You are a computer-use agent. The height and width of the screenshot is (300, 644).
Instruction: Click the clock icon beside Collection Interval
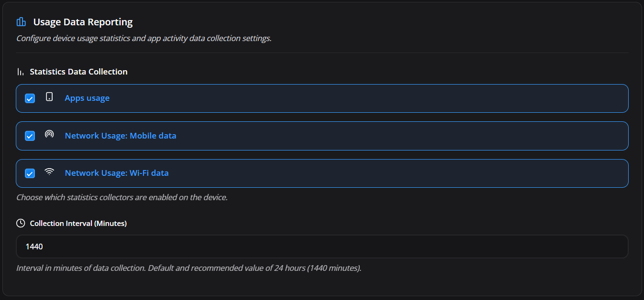point(21,223)
